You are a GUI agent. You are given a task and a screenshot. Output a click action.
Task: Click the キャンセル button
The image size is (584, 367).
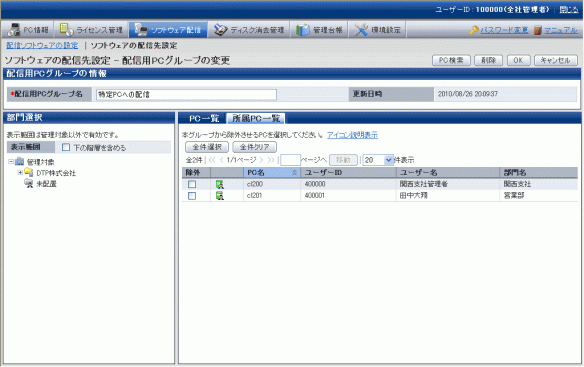coord(555,60)
